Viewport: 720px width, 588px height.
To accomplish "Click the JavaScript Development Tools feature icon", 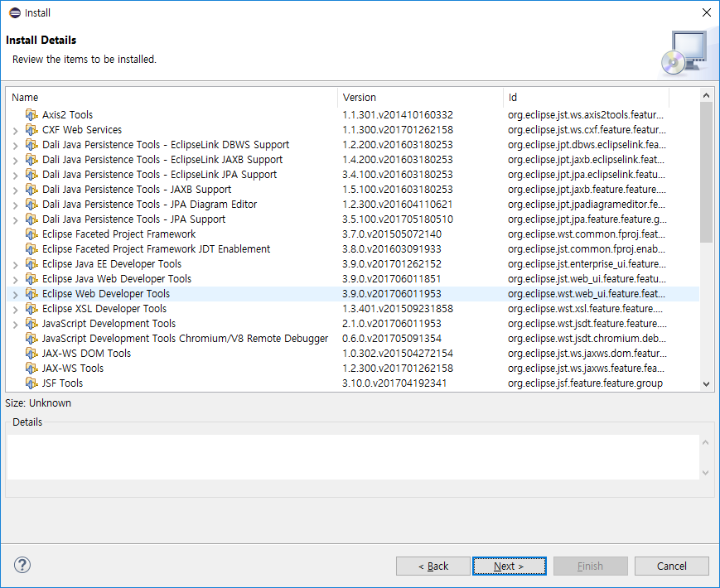I will point(31,324).
